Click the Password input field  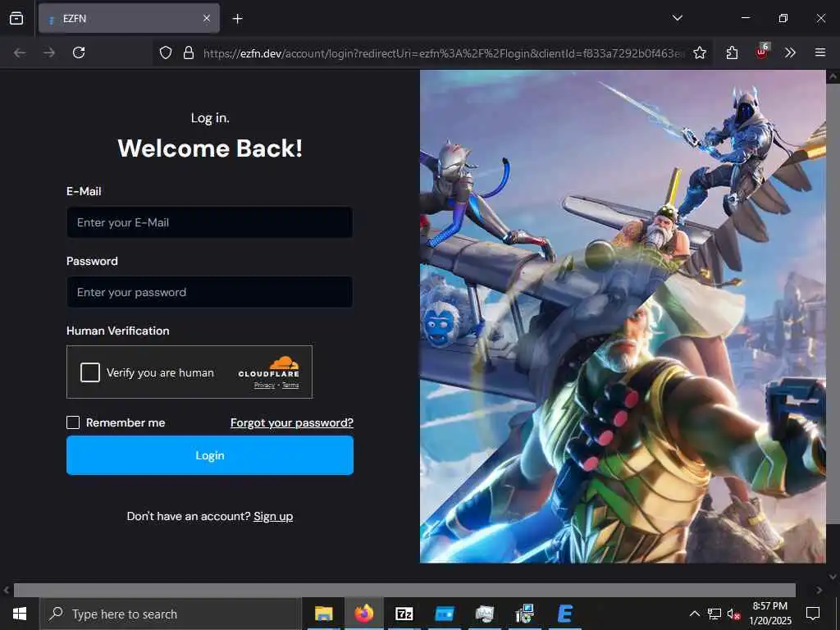(x=209, y=292)
